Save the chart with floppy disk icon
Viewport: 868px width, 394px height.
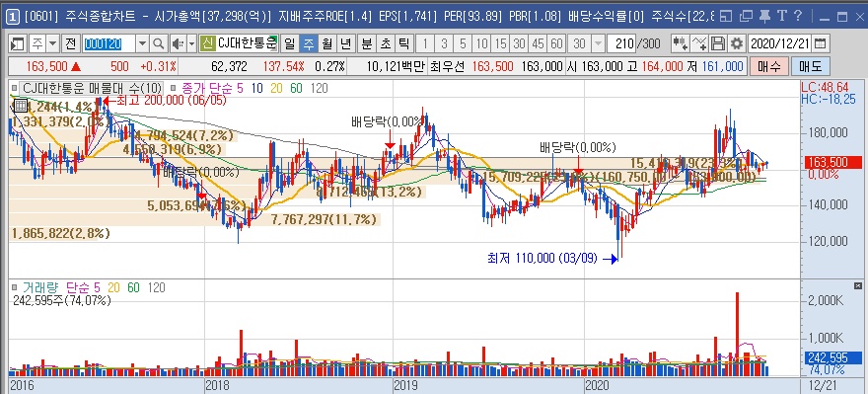click(717, 43)
